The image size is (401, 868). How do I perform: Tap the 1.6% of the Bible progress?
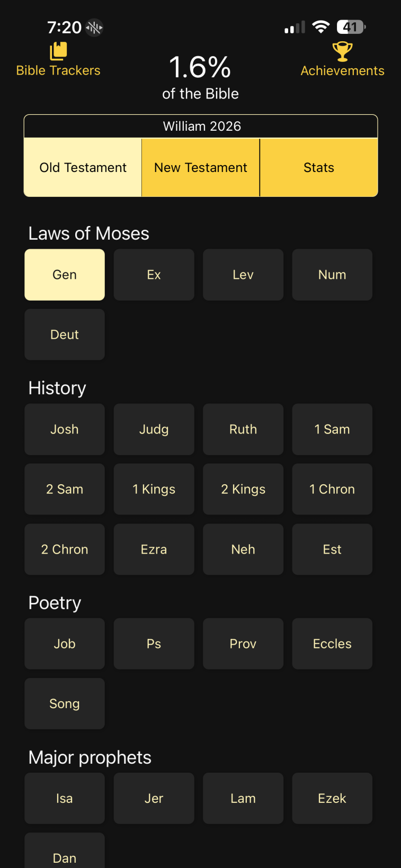[x=200, y=77]
